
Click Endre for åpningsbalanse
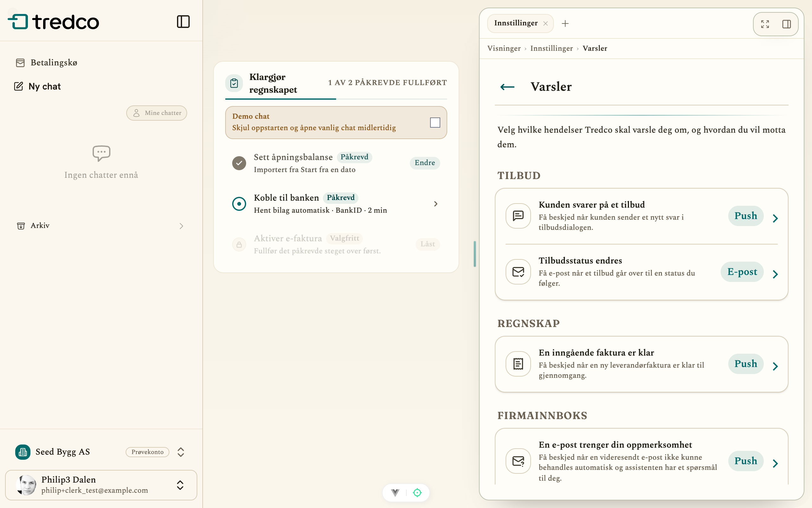tap(425, 163)
